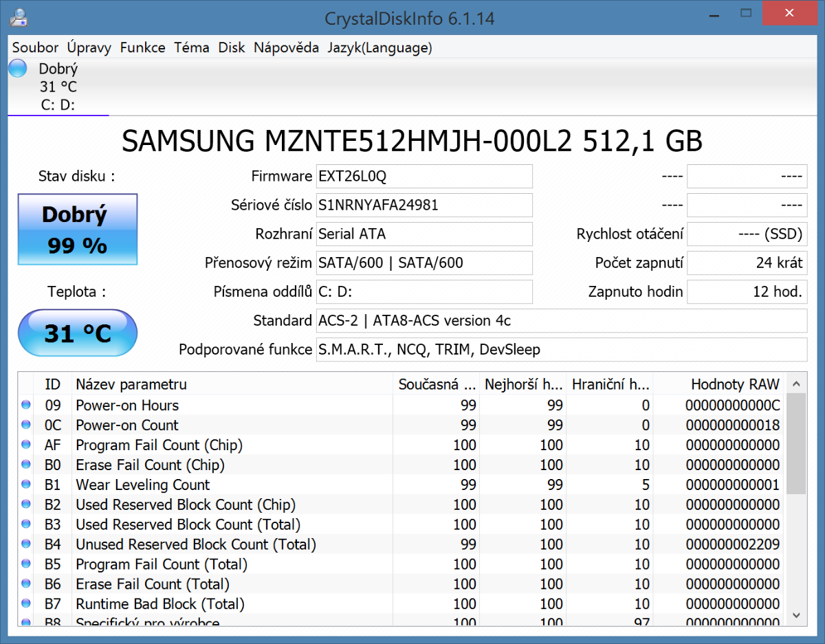Click the status dot beside Wear Leveling Count
825x644 pixels.
pyautogui.click(x=26, y=485)
